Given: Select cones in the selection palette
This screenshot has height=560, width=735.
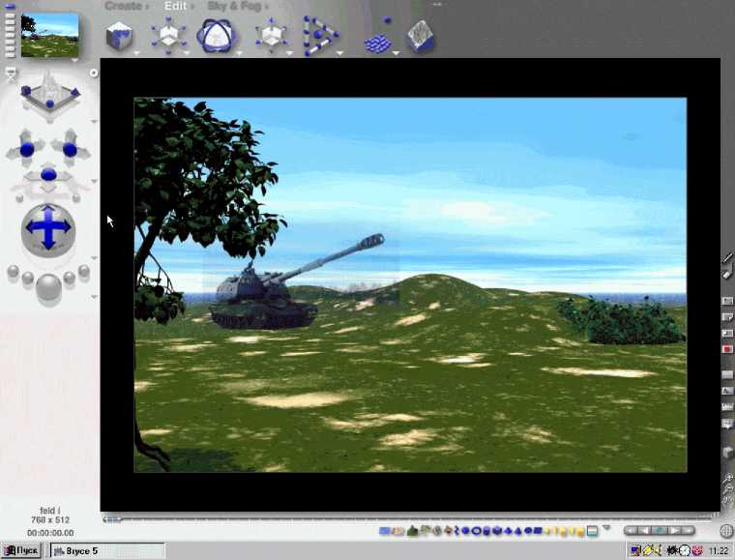Looking at the screenshot, I should tap(518, 531).
